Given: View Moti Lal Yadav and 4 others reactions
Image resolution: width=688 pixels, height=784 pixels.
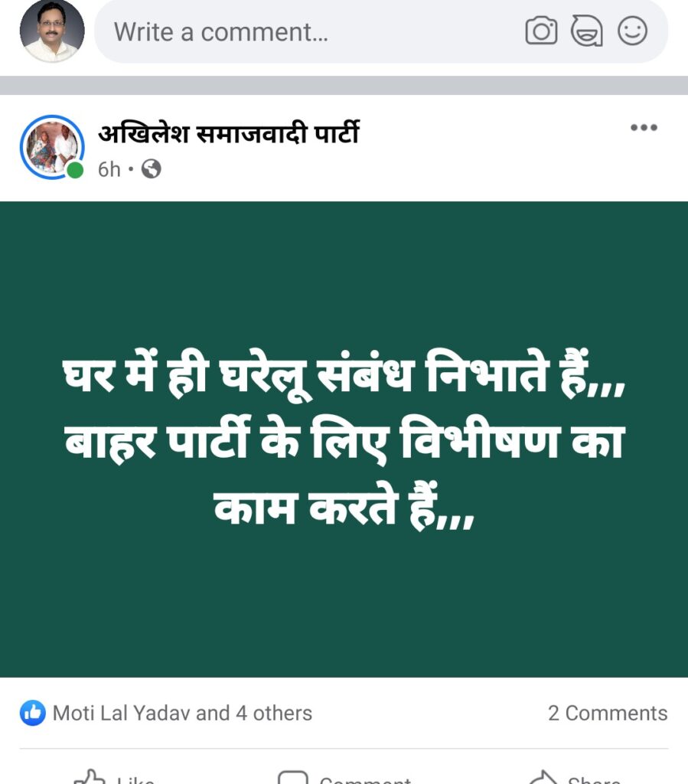Looking at the screenshot, I should coord(182,713).
